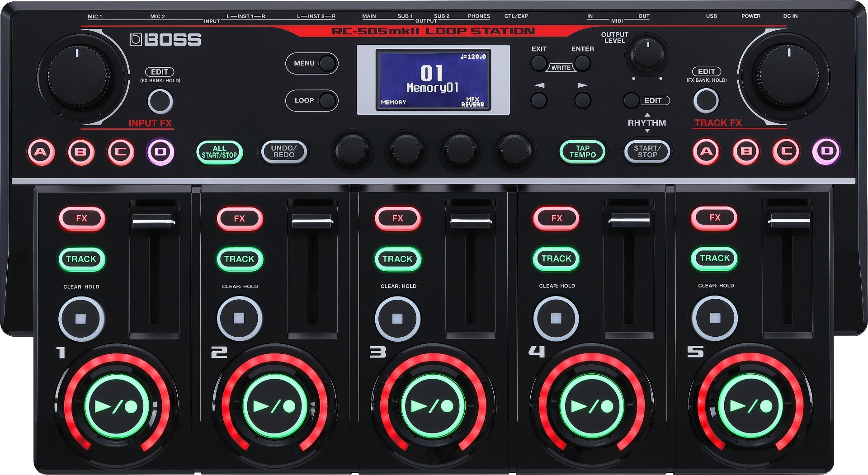Adjust the volume fader on track 5
Viewport: 868px width, 475px height.
click(788, 221)
